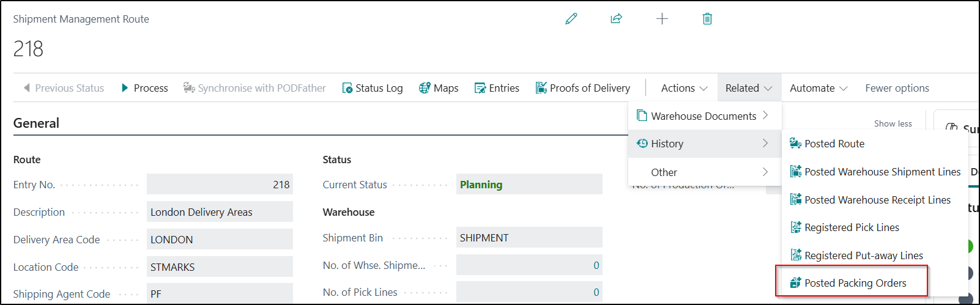
Task: Open the Other submenu
Action: [703, 172]
